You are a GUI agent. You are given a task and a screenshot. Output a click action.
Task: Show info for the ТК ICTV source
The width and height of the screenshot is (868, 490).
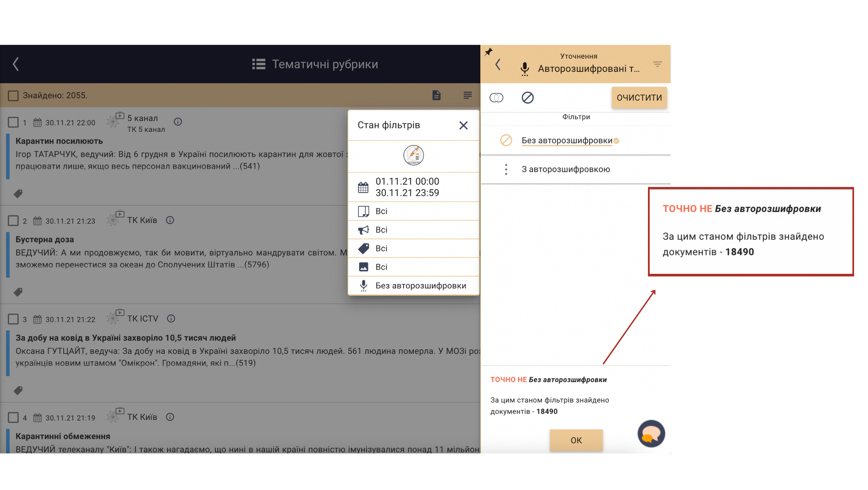click(171, 318)
